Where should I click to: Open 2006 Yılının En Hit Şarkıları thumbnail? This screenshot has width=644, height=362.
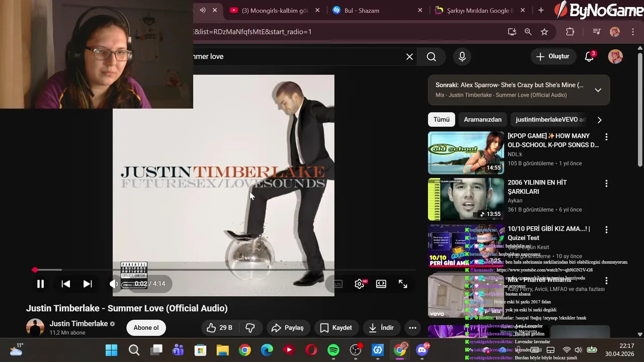point(466,199)
